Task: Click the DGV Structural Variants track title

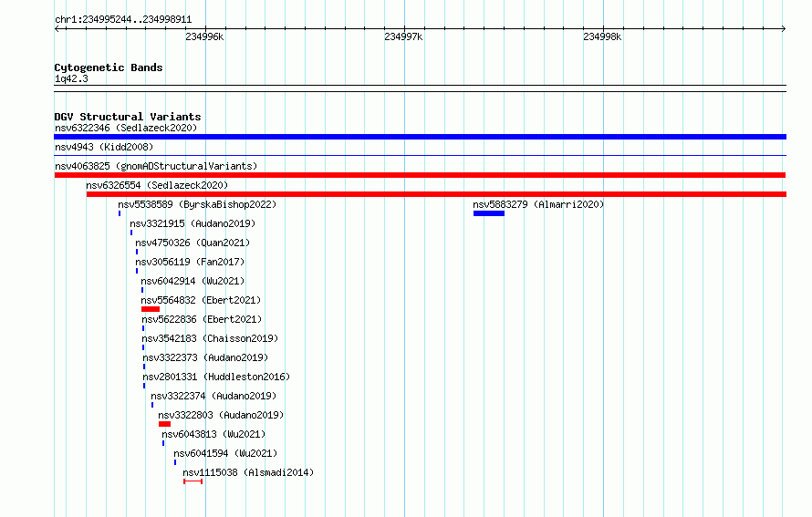Action: point(128,117)
